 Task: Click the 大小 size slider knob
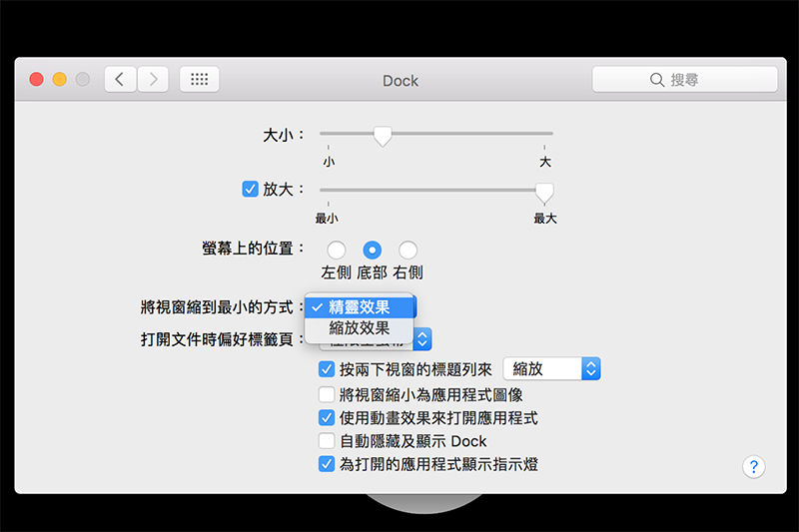pos(382,136)
